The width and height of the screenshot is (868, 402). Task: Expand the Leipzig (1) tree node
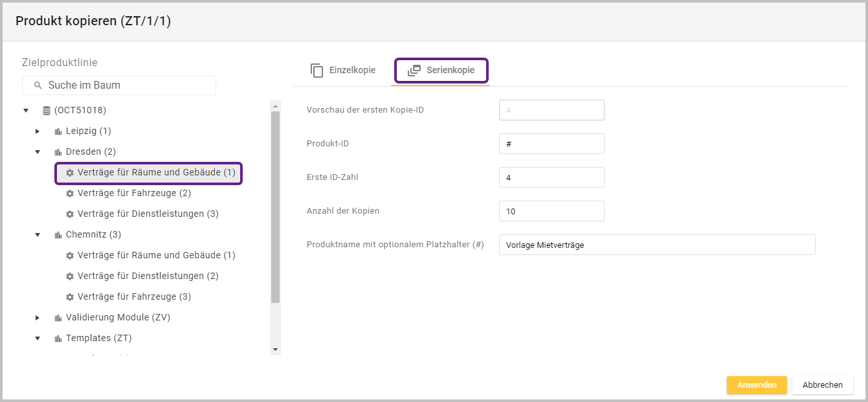click(38, 131)
